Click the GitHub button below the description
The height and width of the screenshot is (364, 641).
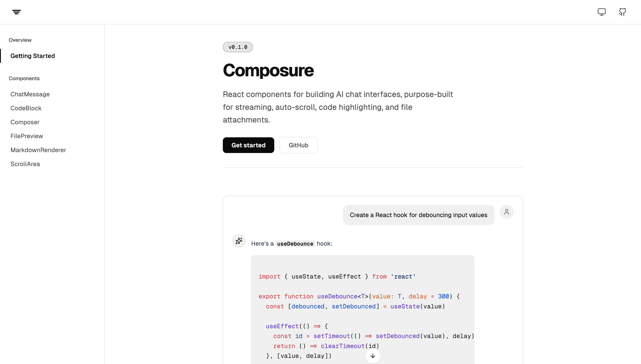(x=298, y=145)
